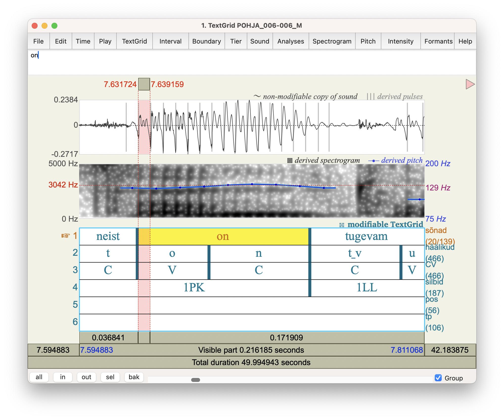
Task: Select the 't_v' interval in tier 2
Action: pyautogui.click(x=355, y=253)
